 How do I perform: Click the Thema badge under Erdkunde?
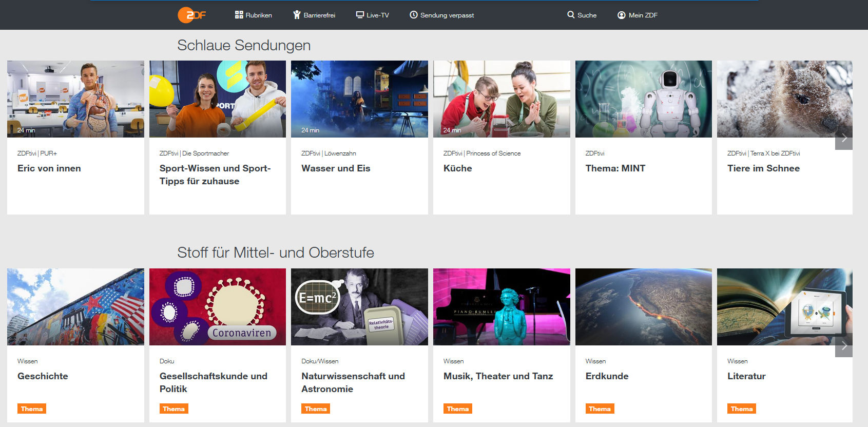[x=600, y=409]
